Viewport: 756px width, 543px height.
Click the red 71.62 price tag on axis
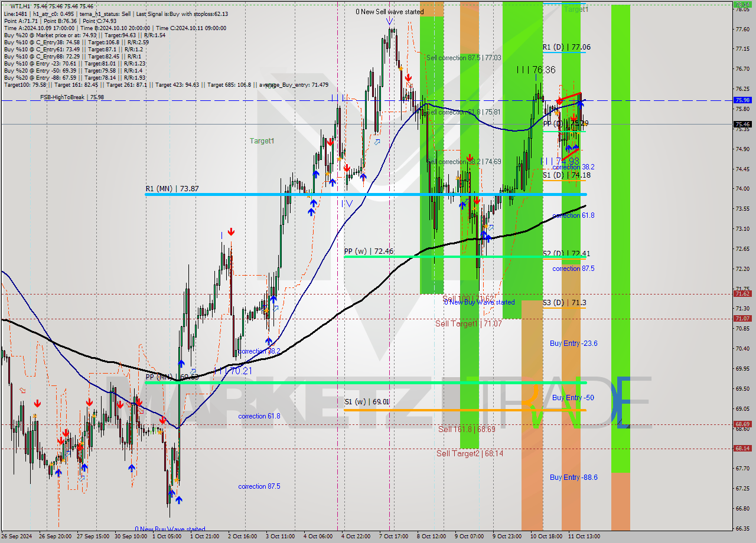742,293
